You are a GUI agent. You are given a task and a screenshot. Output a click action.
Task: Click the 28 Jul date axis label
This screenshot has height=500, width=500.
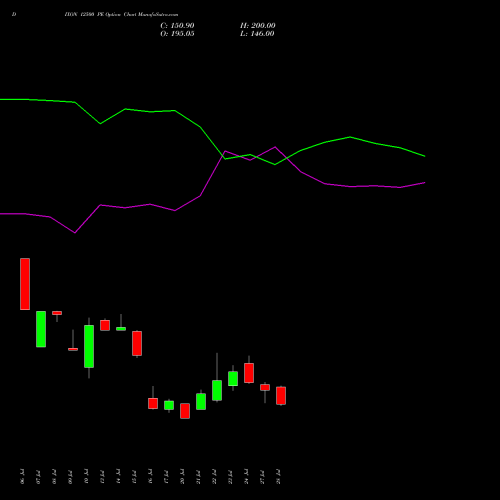click(x=278, y=477)
